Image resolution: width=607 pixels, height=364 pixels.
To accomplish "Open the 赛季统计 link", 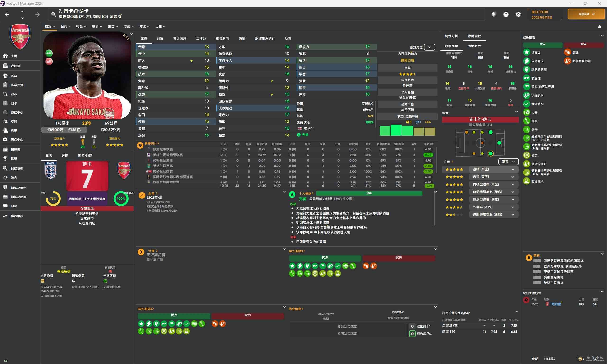I will pyautogui.click(x=152, y=144).
